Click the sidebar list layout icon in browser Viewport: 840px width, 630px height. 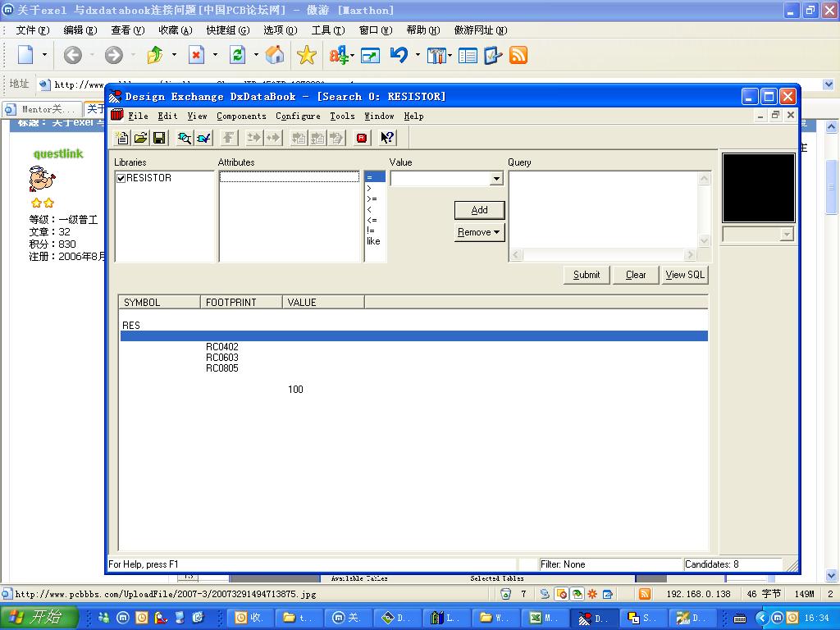pyautogui.click(x=468, y=55)
